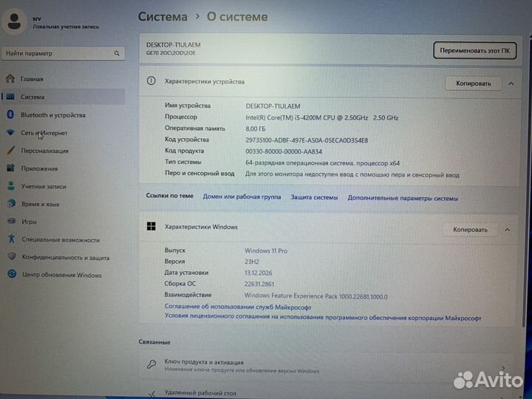
Task: Click the install date 13.12.2026
Action: pos(258,273)
